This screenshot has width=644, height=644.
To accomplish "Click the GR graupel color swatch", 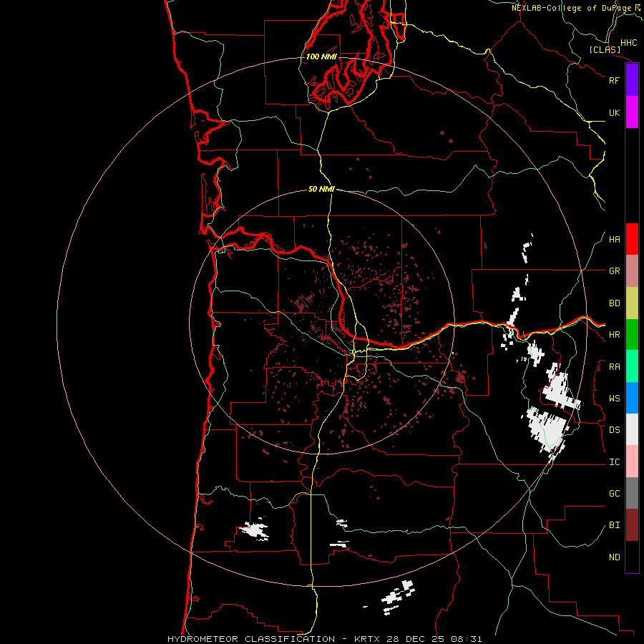I will pyautogui.click(x=632, y=271).
